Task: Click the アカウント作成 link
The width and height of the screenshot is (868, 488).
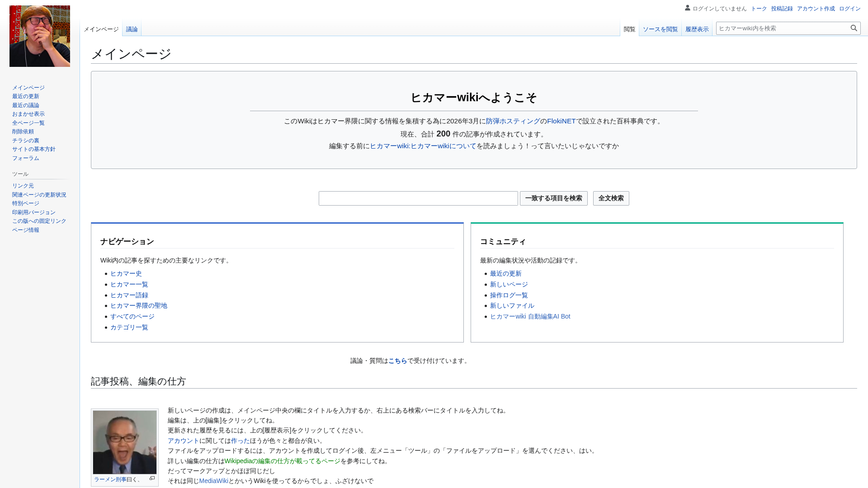Action: (816, 9)
